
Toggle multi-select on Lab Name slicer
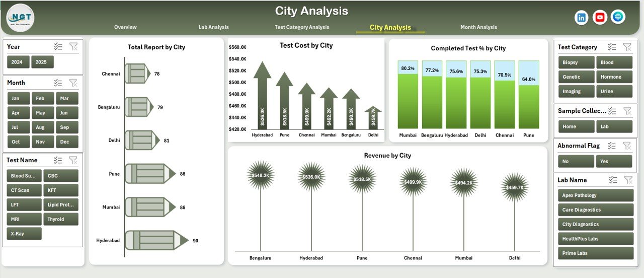point(613,180)
